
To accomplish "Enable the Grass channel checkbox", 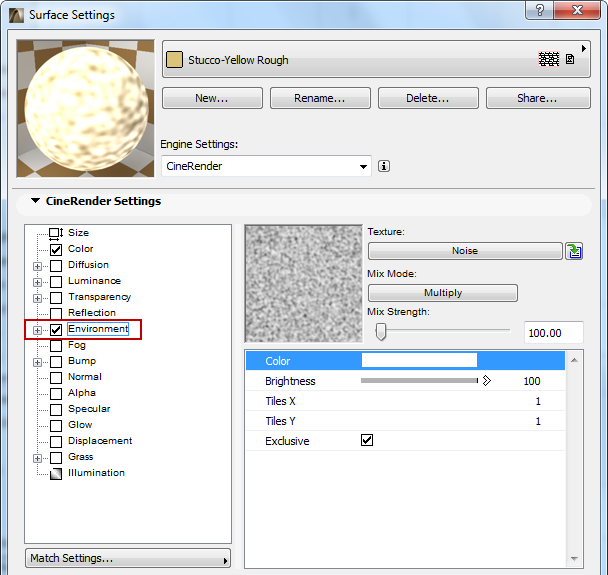I will [56, 458].
